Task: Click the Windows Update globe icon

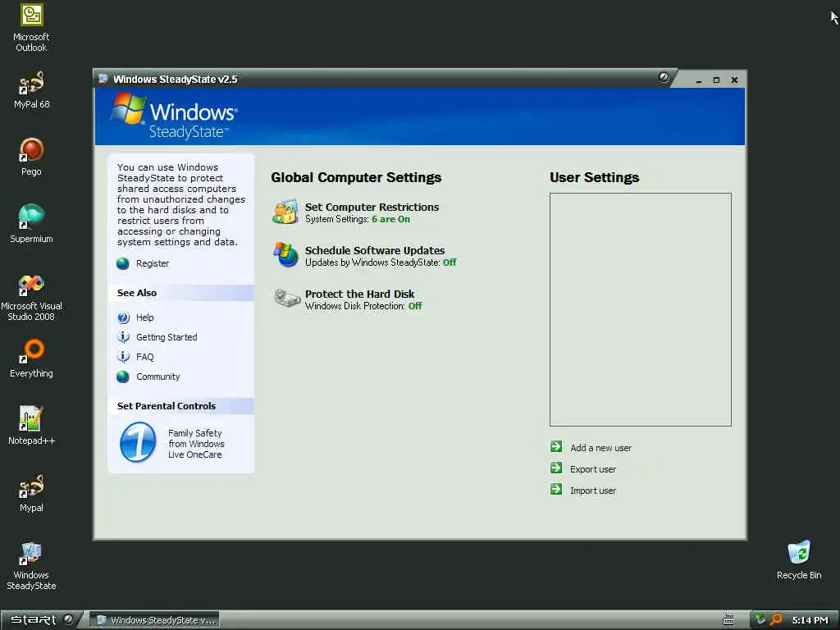Action: coord(285,254)
